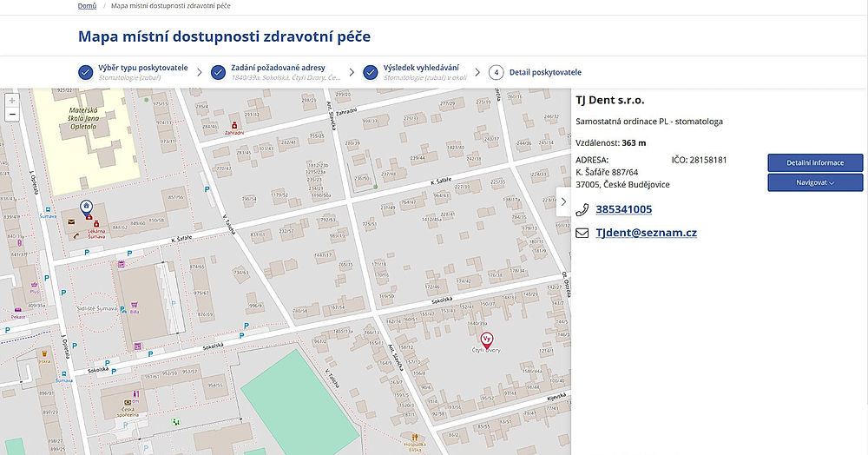Click the telephone handset icon
The image size is (868, 455).
582,209
